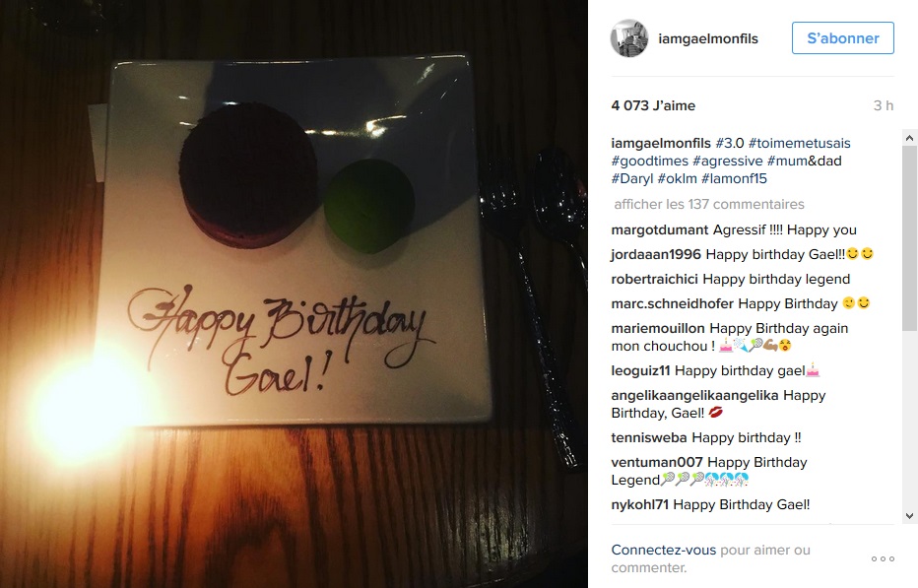This screenshot has width=918, height=588.
Task: Open iamgaelmonfils profile avatar
Action: tap(629, 38)
